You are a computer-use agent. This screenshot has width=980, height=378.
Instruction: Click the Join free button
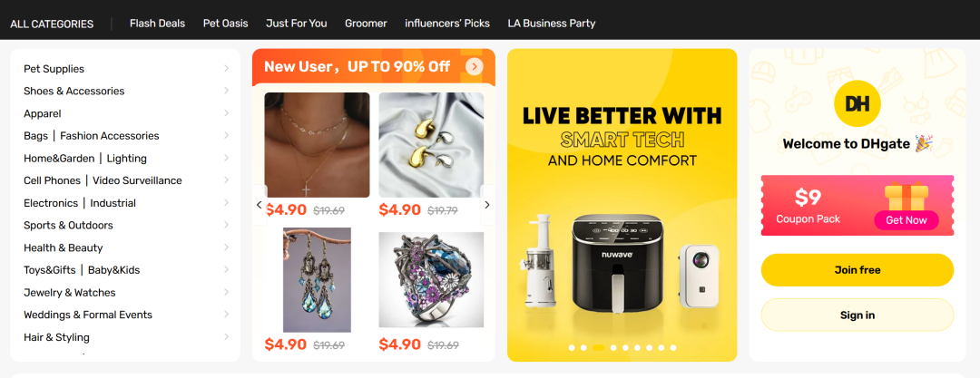point(857,270)
